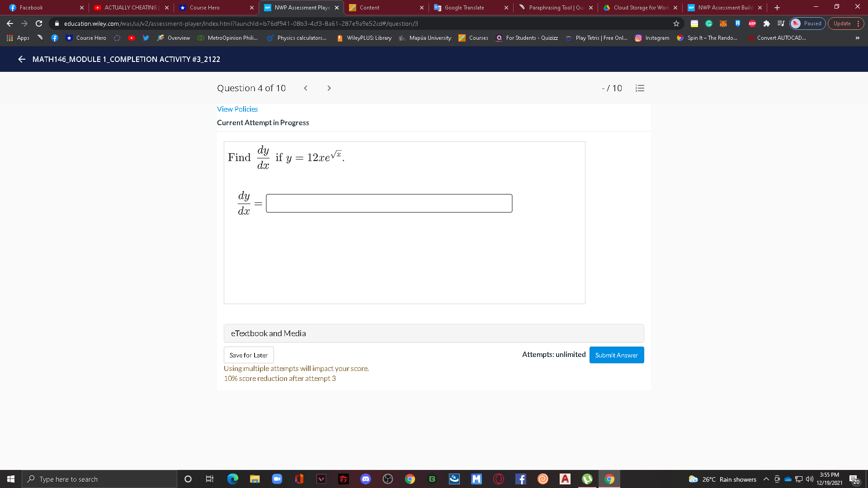Screen dimensions: 868x488
Task: Click the Submit Answer button
Action: coord(616,355)
